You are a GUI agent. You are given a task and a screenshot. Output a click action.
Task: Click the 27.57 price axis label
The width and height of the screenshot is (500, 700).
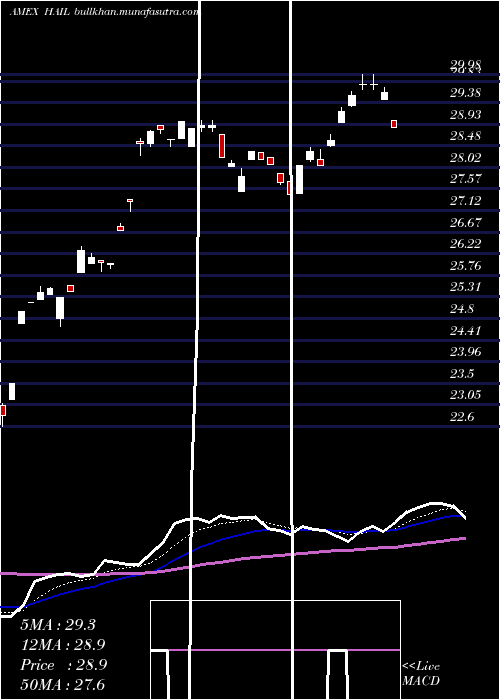[x=466, y=179]
